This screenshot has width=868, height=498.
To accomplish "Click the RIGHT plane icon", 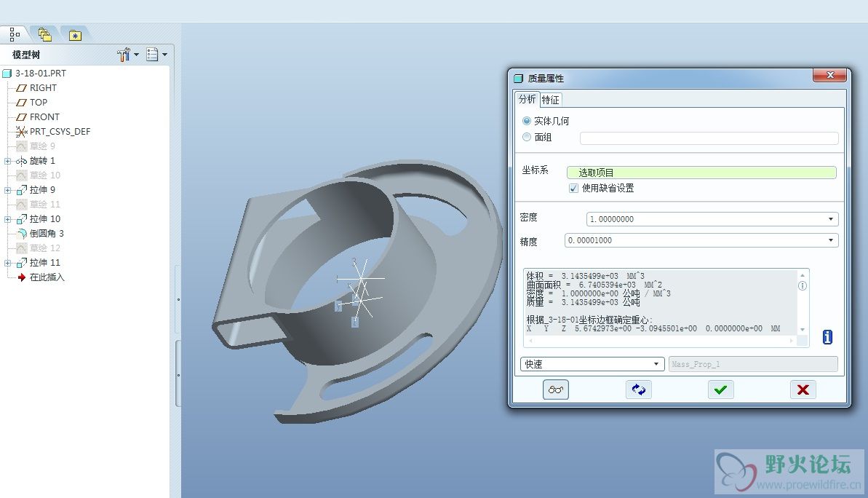I will pos(22,88).
